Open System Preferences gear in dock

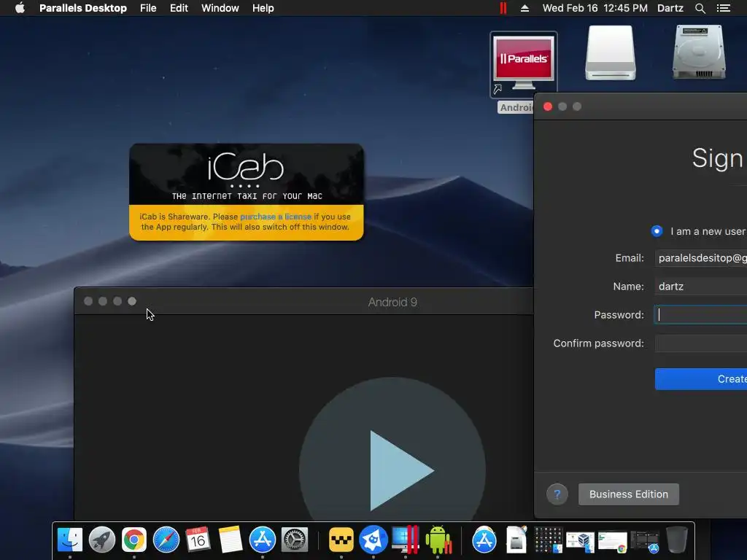[x=295, y=540]
